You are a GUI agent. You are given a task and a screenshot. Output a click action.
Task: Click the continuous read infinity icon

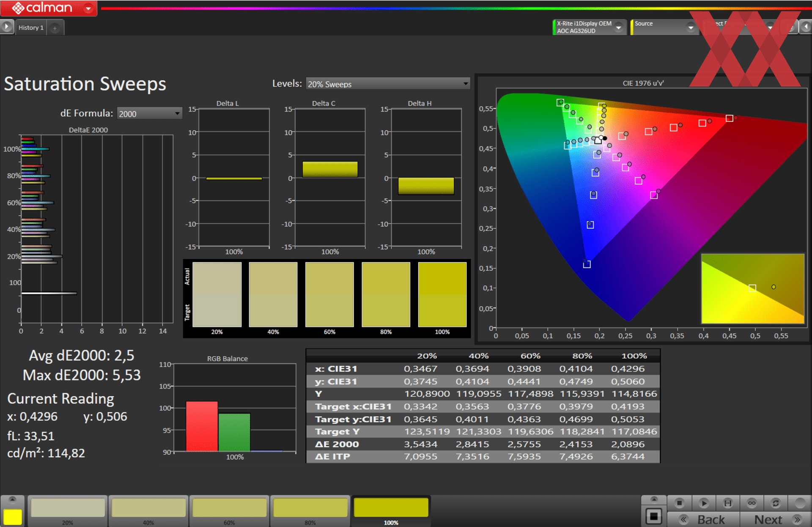click(752, 503)
